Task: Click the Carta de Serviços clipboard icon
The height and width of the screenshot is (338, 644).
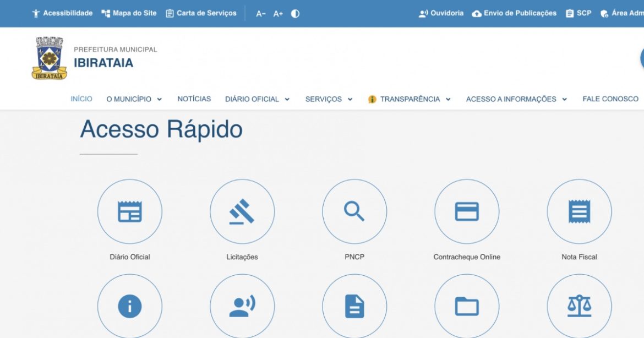Action: point(170,14)
